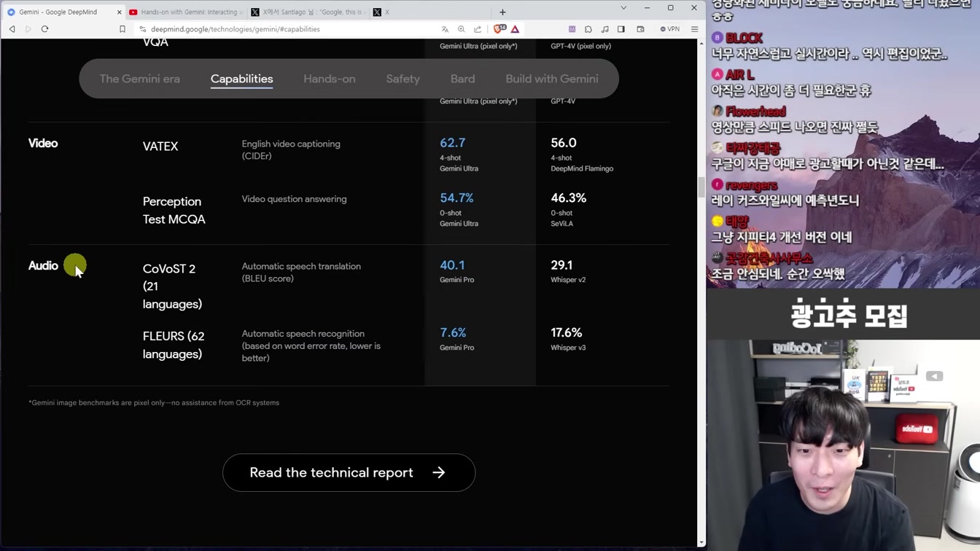The width and height of the screenshot is (980, 551).
Task: Click the revengers chat username
Action: 752,185
